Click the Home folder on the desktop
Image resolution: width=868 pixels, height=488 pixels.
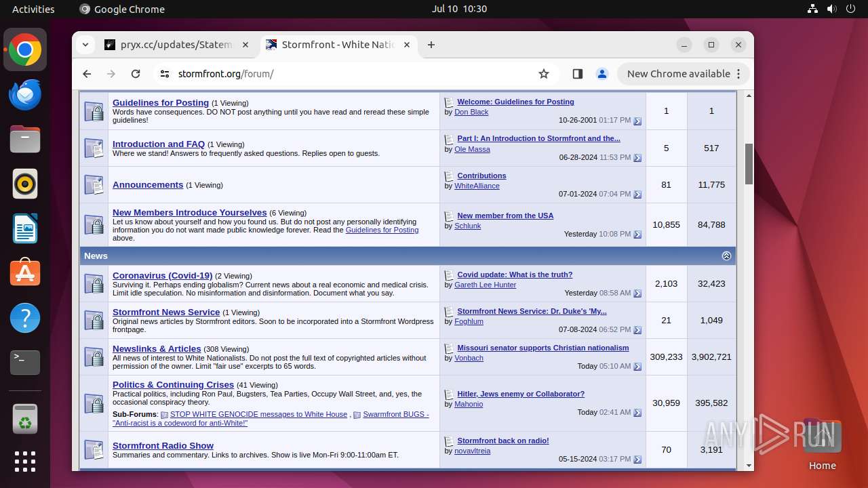click(822, 444)
